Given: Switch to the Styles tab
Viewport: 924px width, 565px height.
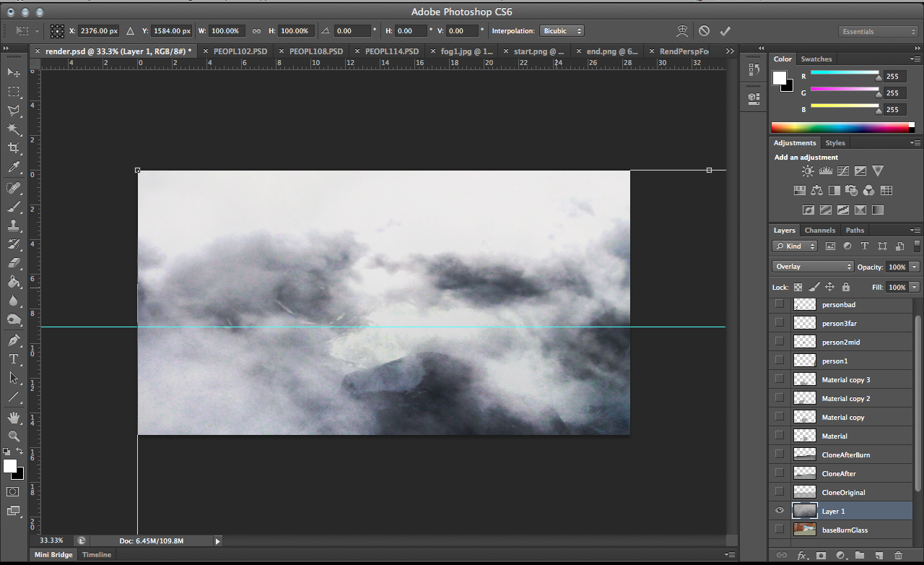Looking at the screenshot, I should click(x=835, y=143).
